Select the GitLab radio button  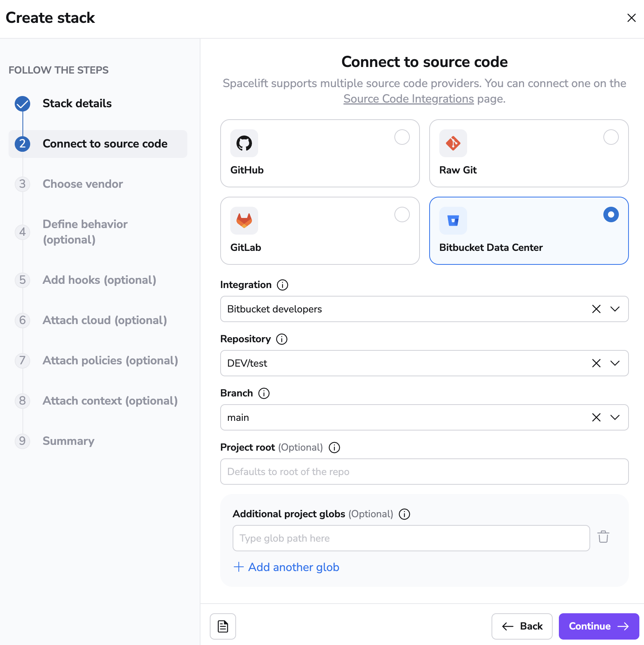tap(402, 214)
